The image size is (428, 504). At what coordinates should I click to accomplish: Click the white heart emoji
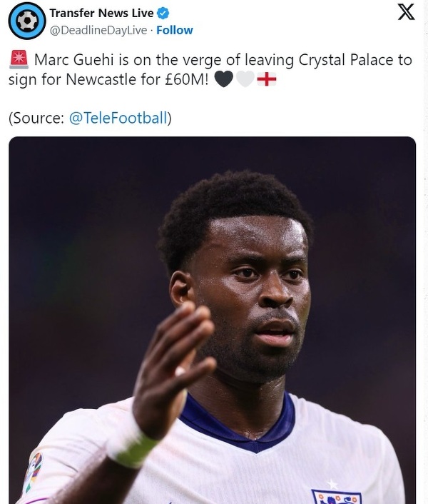click(x=245, y=80)
